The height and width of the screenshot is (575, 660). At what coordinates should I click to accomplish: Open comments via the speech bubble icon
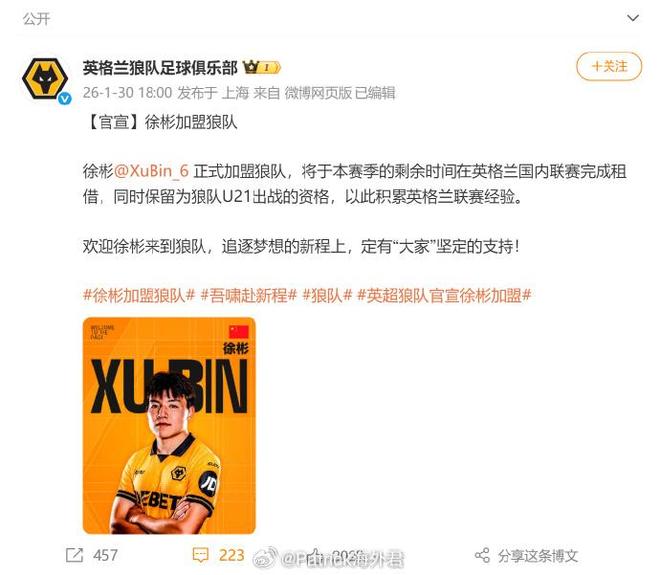point(200,555)
